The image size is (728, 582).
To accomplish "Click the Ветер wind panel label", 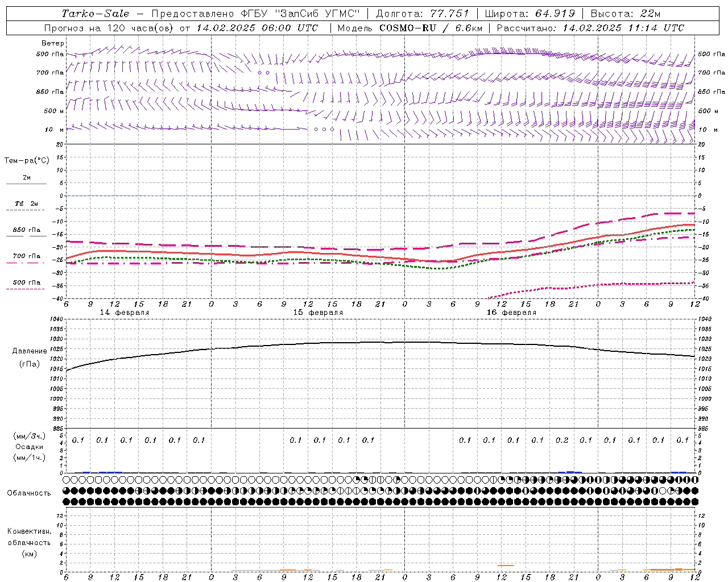I will coord(53,43).
